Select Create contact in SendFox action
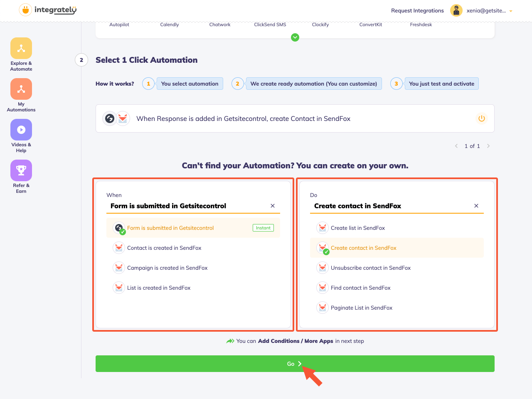The height and width of the screenshot is (399, 532). [x=363, y=248]
